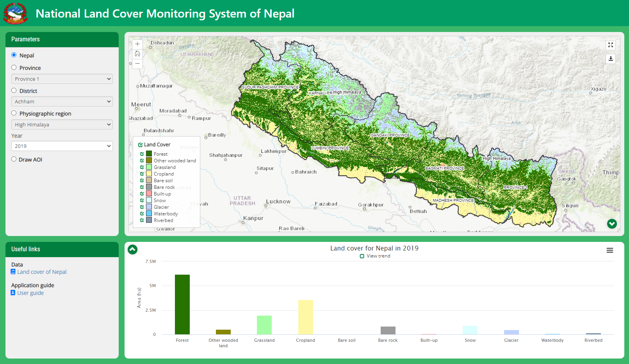Open the User guide link

click(30, 293)
